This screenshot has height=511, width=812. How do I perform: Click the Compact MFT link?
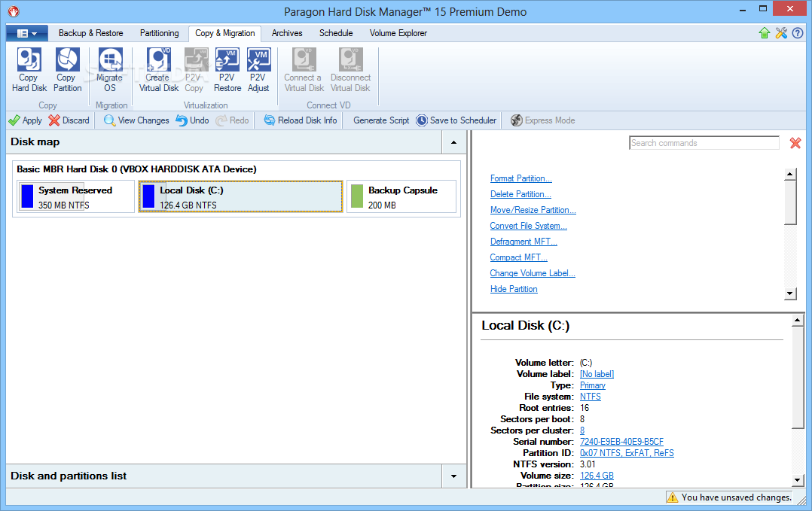point(518,257)
